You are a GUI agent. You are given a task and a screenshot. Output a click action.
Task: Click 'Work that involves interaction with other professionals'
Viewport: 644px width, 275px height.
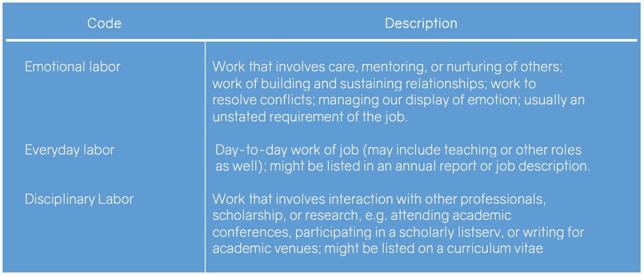pos(379,199)
